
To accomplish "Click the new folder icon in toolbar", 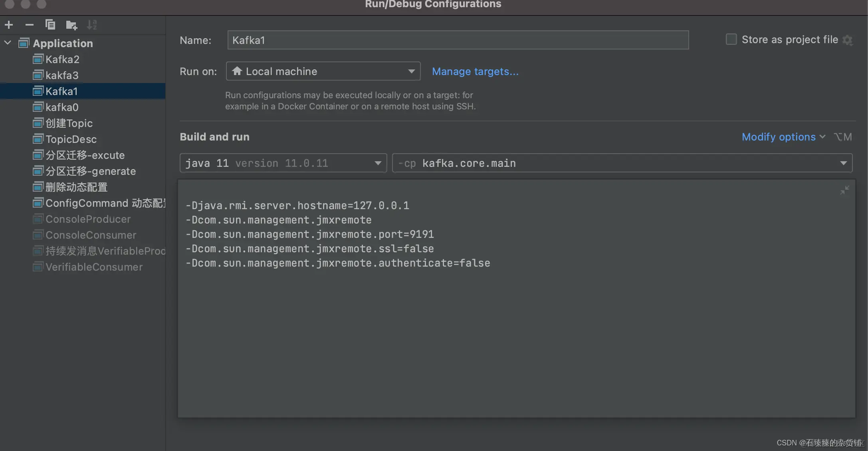I will pyautogui.click(x=71, y=25).
